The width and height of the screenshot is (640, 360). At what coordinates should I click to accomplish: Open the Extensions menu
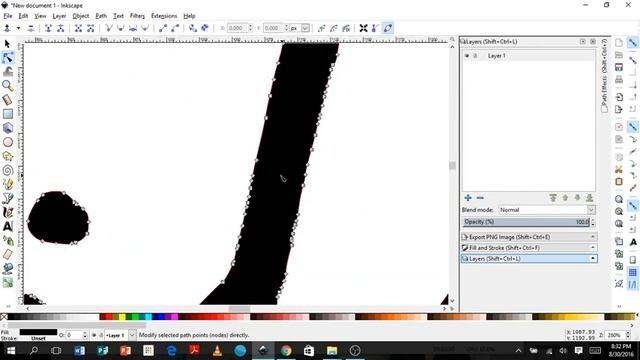164,16
